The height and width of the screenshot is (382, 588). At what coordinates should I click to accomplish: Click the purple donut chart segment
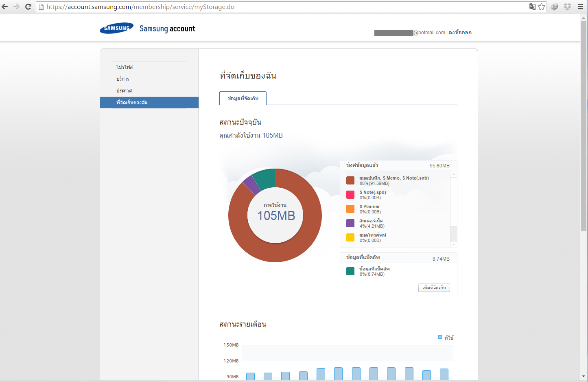pos(252,185)
